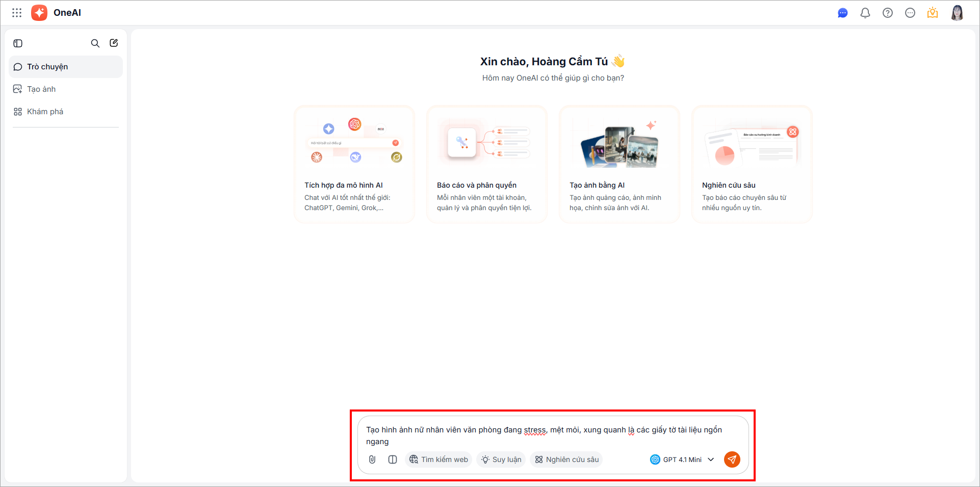Open the apps grid launcher

tap(17, 13)
